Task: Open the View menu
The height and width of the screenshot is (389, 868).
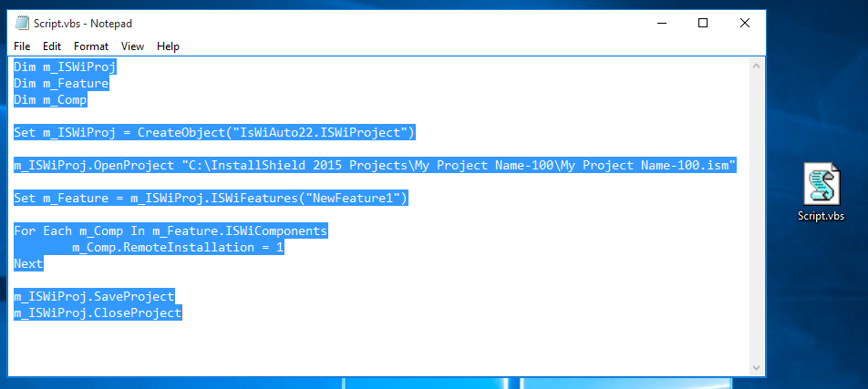Action: click(x=132, y=46)
